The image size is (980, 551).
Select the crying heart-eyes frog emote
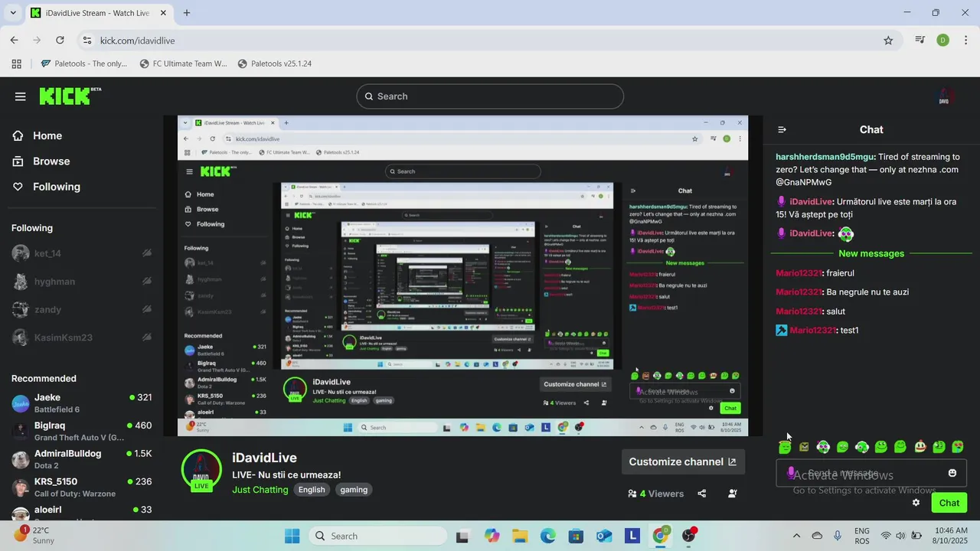958,447
